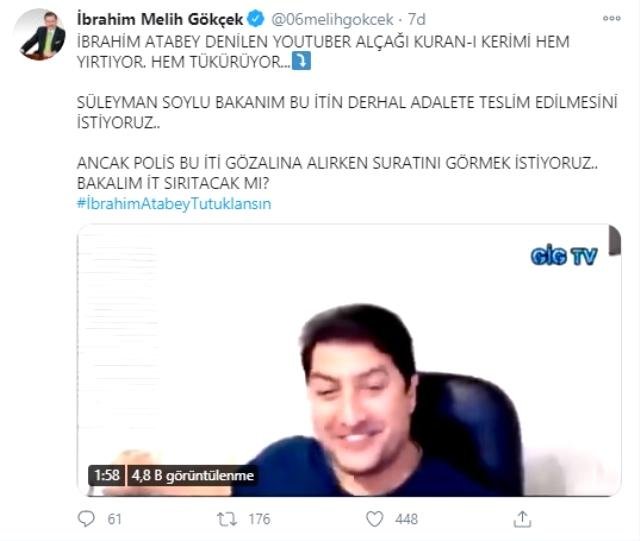Follow the #İbrahimAtabeyTutuklansın hashtag
This screenshot has height=541, width=640.
tap(174, 203)
